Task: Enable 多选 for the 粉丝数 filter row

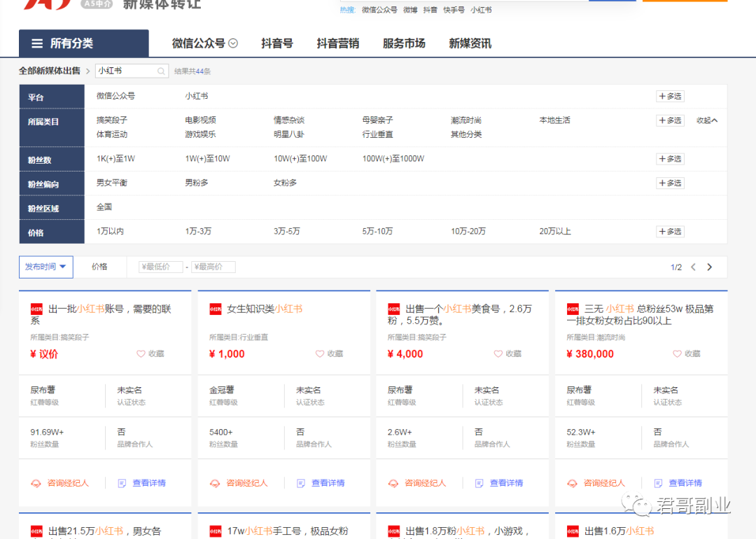Action: tap(670, 159)
